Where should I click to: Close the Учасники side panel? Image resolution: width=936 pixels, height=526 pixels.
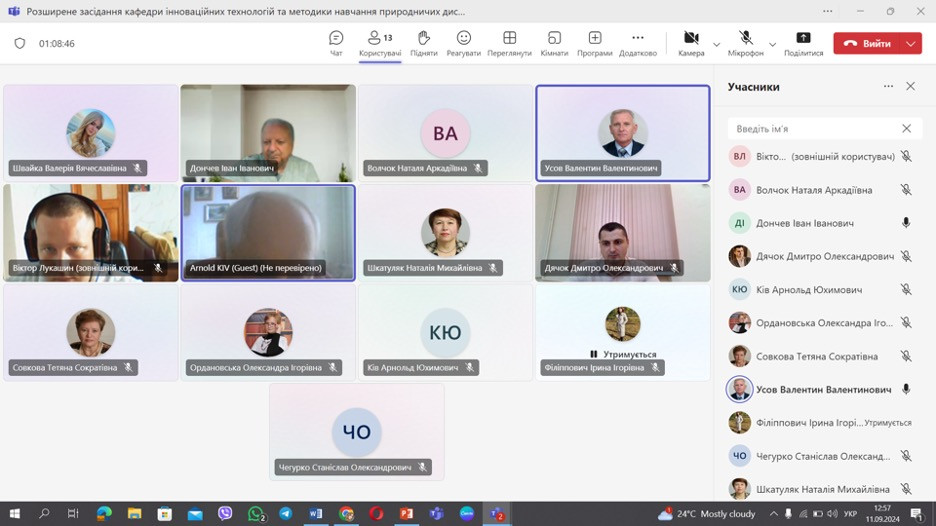(910, 87)
